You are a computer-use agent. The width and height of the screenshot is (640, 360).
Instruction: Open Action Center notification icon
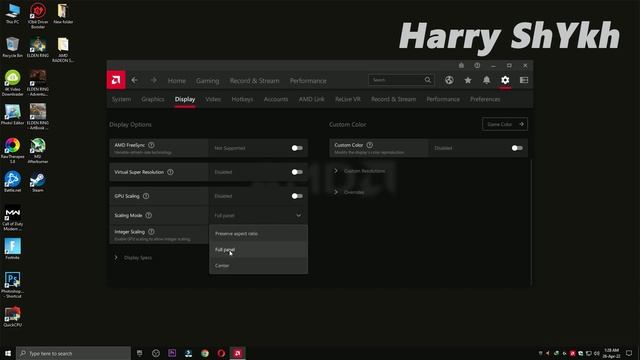(x=629, y=353)
